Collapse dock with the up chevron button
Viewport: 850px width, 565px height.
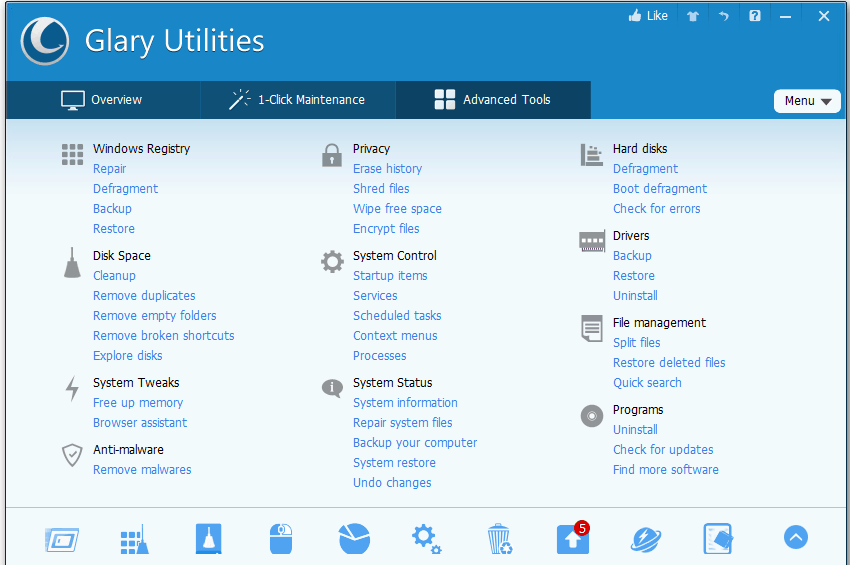point(796,537)
